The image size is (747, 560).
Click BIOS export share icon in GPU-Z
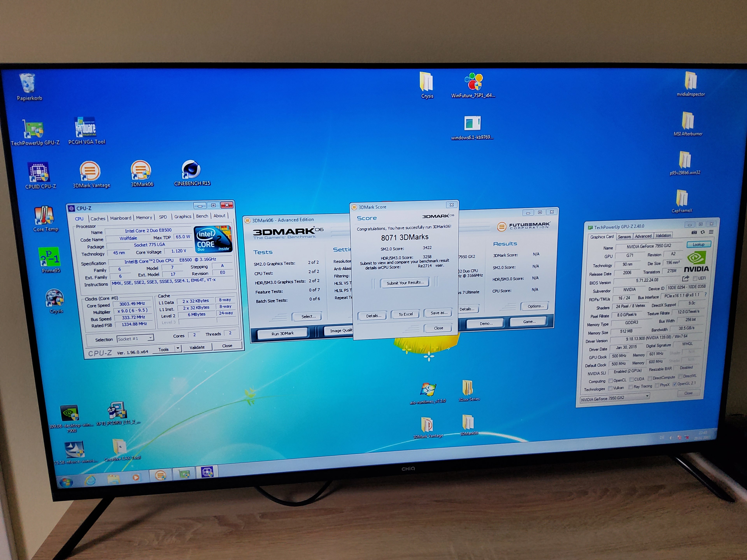pos(685,278)
